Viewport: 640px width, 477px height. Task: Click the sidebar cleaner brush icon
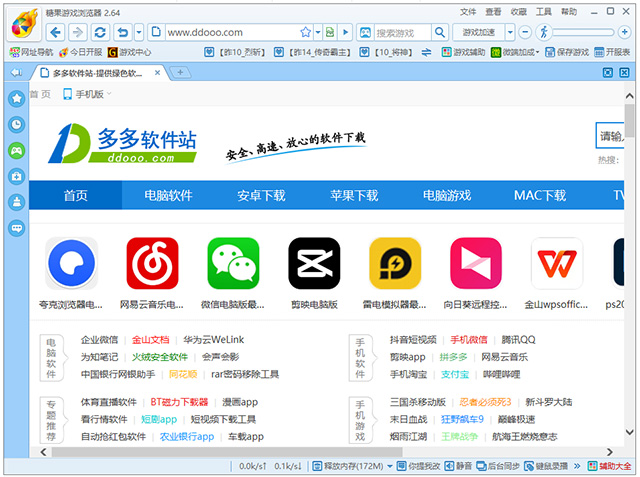click(x=17, y=202)
